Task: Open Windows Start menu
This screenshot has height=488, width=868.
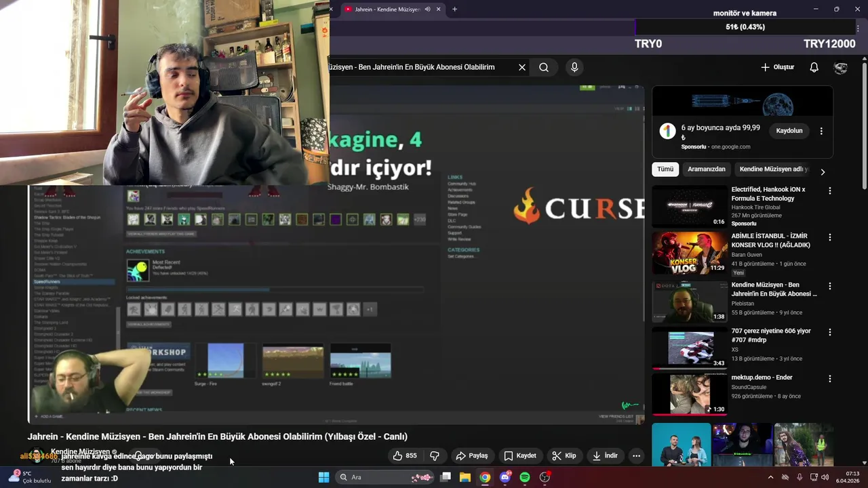Action: tap(323, 477)
